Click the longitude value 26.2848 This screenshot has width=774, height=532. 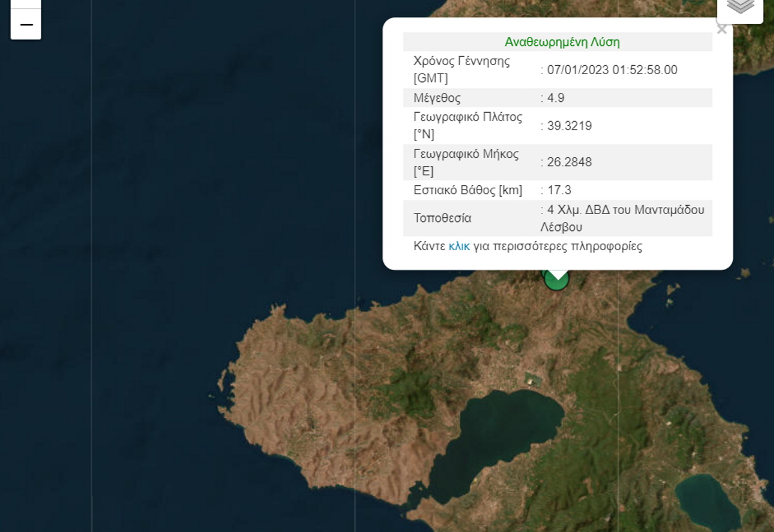[570, 162]
